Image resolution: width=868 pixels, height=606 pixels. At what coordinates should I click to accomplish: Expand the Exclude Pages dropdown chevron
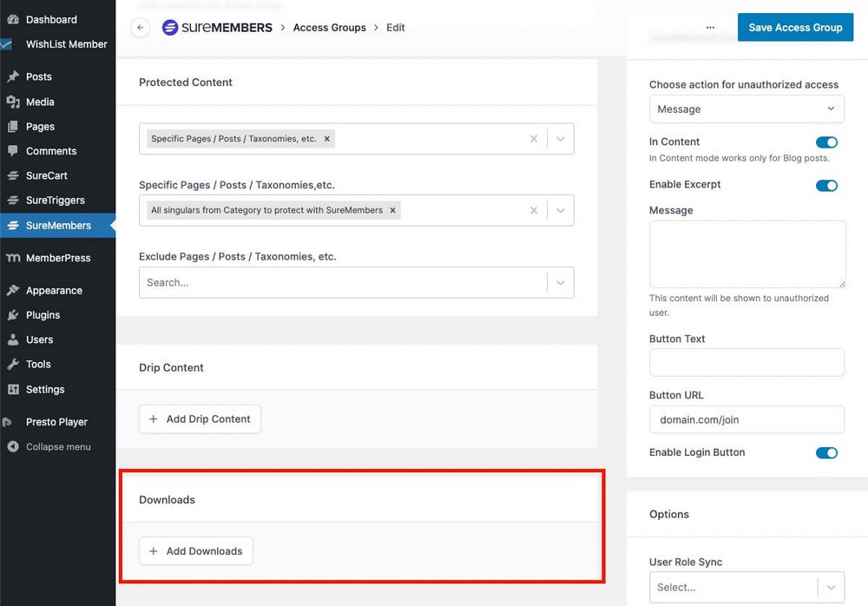click(x=560, y=282)
